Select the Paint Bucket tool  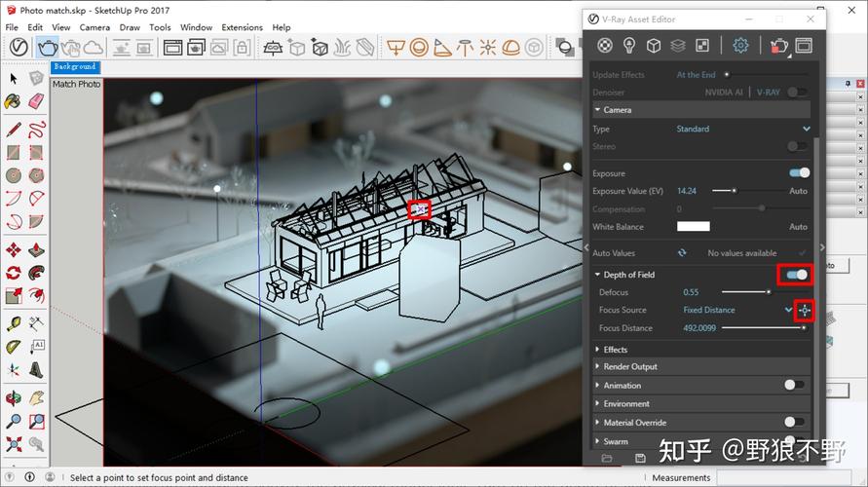point(14,100)
